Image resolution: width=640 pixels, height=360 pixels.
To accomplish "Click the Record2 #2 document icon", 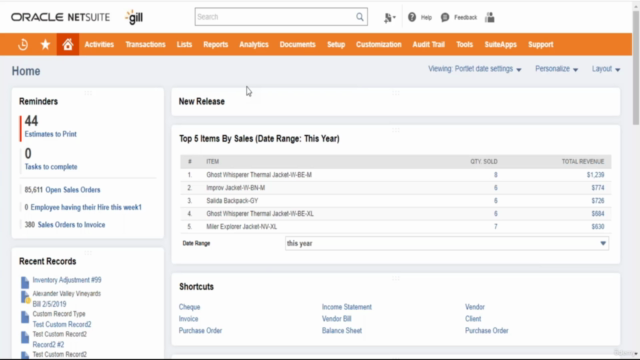I will tap(25, 337).
